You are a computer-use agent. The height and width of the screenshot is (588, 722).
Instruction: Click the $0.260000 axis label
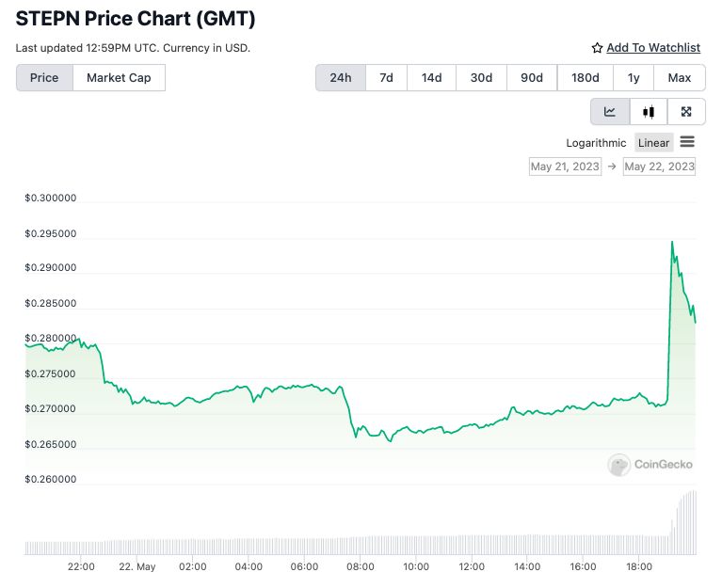point(51,480)
